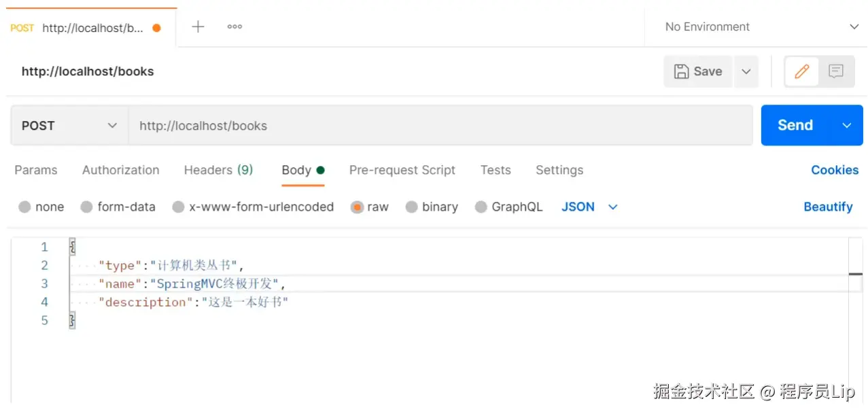The width and height of the screenshot is (868, 414).
Task: Click the Save button
Action: pyautogui.click(x=698, y=71)
